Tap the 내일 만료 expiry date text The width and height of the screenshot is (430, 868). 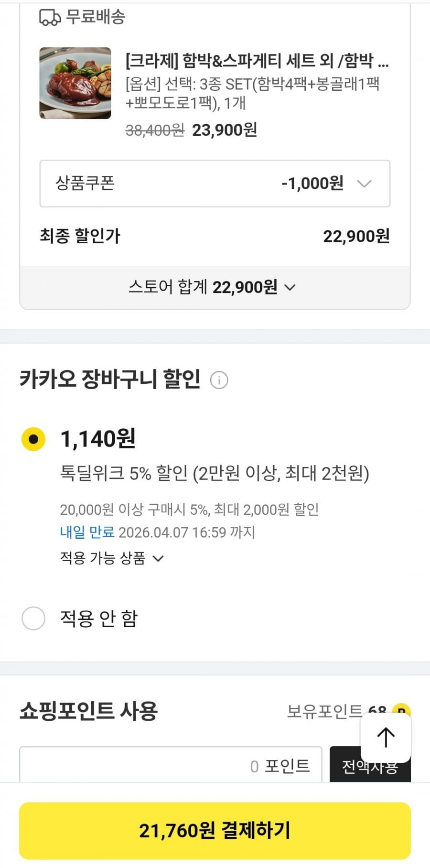(x=157, y=532)
